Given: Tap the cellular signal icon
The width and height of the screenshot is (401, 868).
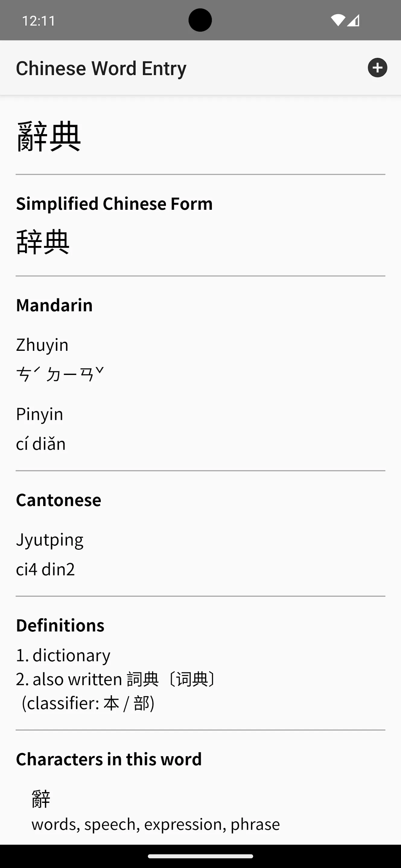Looking at the screenshot, I should click(x=353, y=20).
